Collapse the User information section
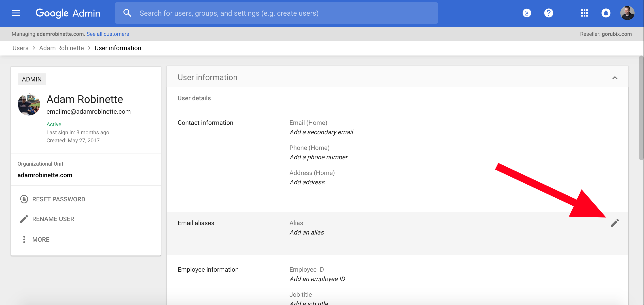The height and width of the screenshot is (305, 644). 615,78
